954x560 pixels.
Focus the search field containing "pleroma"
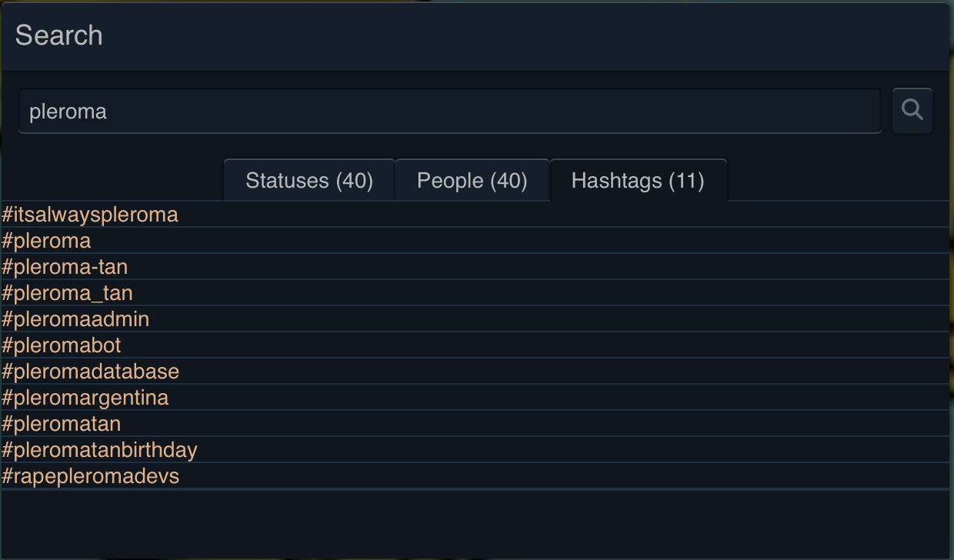tap(449, 112)
